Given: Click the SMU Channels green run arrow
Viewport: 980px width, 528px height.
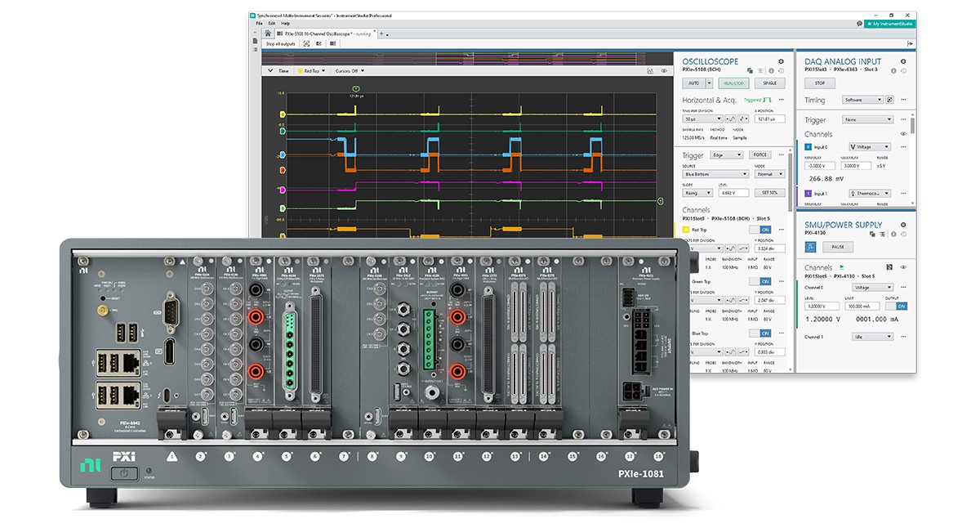Looking at the screenshot, I should [842, 266].
